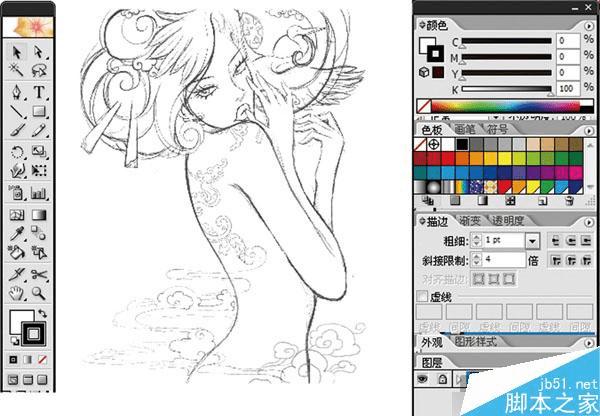Toggle the layer lock icon
The image size is (600, 416).
click(x=443, y=379)
